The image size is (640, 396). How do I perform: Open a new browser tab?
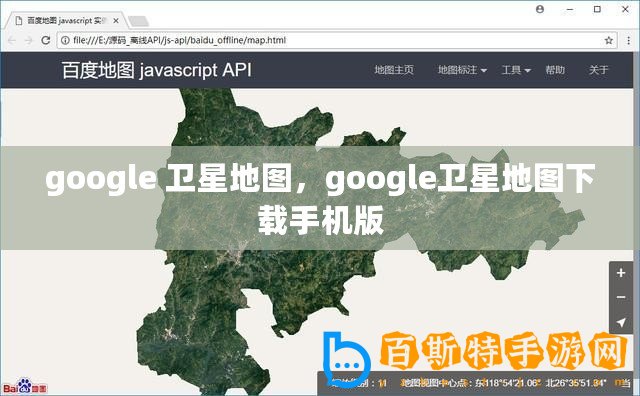pyautogui.click(x=138, y=21)
